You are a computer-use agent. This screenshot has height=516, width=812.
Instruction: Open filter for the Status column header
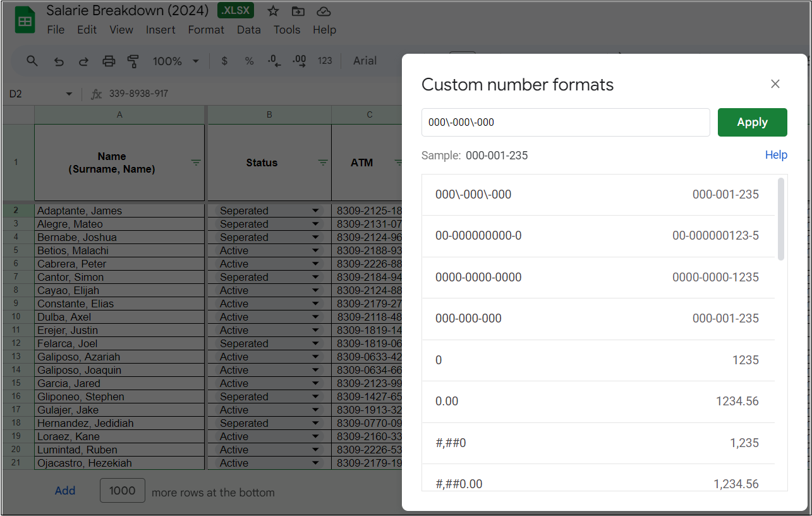pos(323,163)
